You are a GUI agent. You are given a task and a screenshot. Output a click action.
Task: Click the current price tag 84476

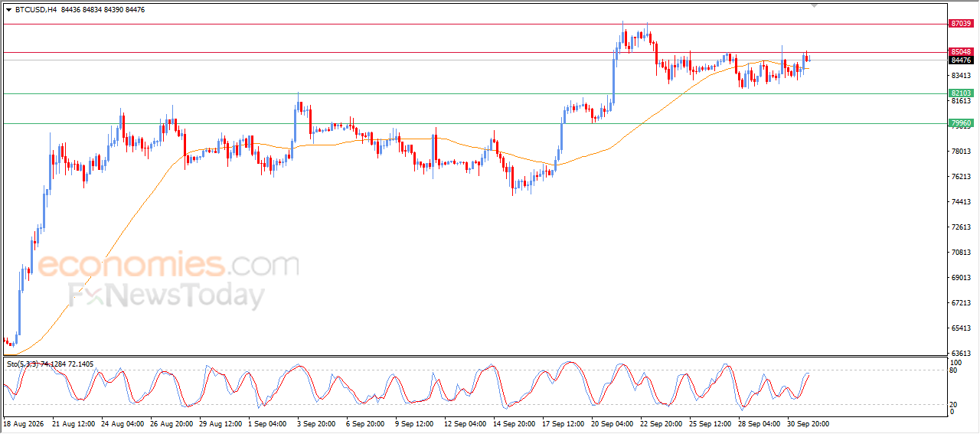coord(961,60)
